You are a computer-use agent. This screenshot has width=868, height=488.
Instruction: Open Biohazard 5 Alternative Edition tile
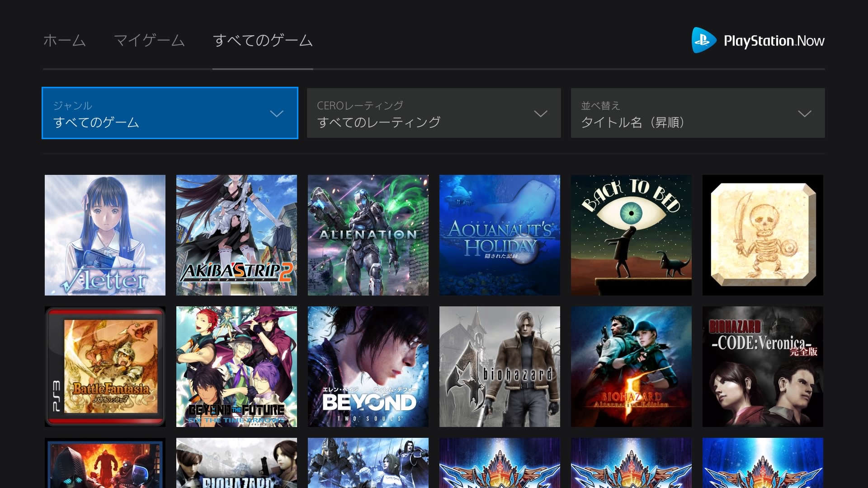[x=631, y=366]
